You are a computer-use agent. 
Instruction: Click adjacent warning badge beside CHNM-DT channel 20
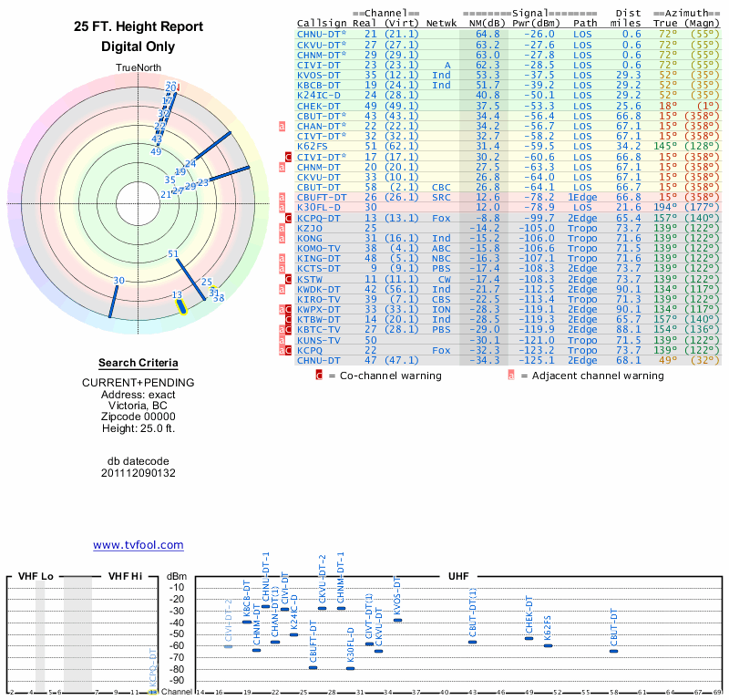tap(282, 167)
